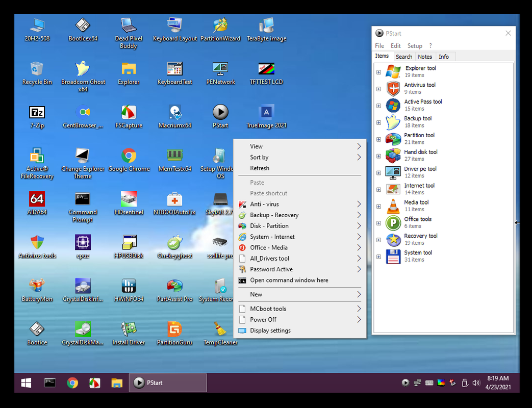532x408 pixels.
Task: Expand the Driver pe tool group
Action: click(x=378, y=173)
